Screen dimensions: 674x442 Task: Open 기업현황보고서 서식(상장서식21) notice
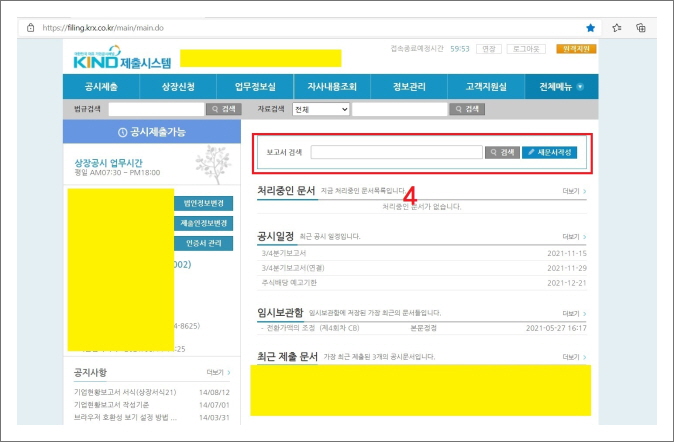click(x=125, y=392)
